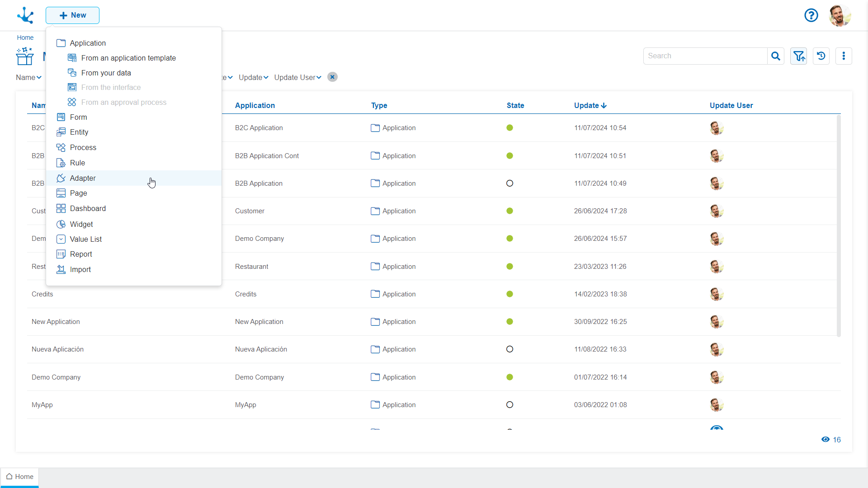This screenshot has height=488, width=868.
Task: Select Adapter from the New menu
Action: [83, 178]
